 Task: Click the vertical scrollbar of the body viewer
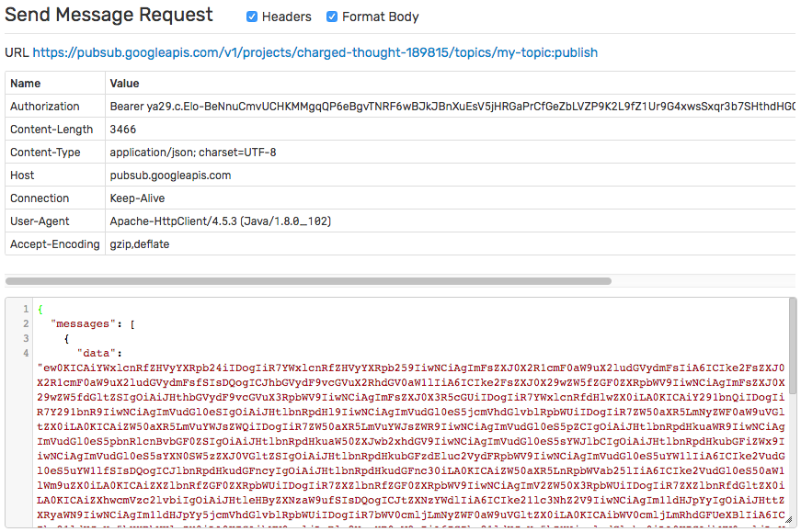(793, 346)
